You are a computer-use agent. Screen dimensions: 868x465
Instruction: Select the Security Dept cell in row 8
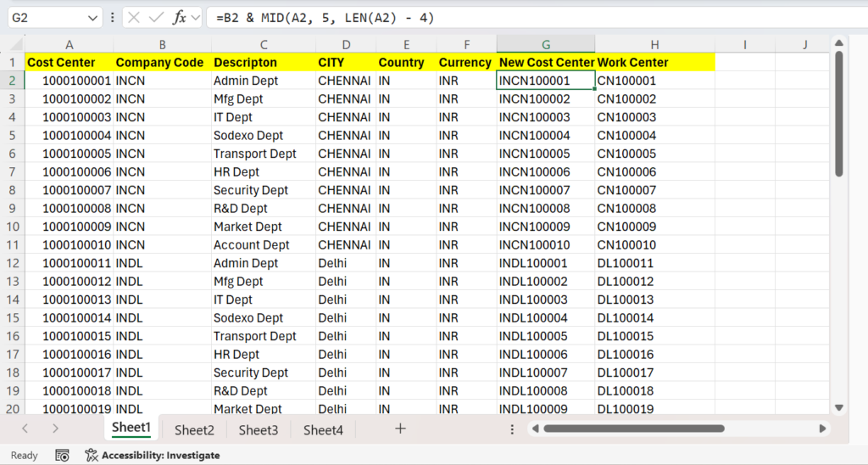point(264,190)
